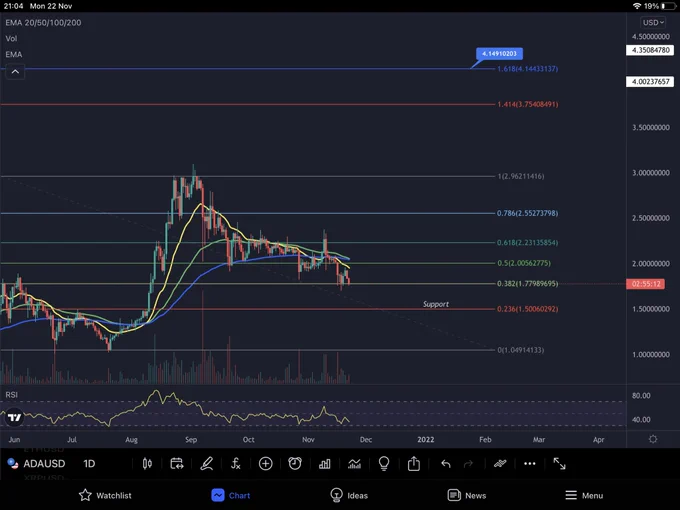Open the fx indicators menu
Viewport: 680px width, 510px height.
[235, 464]
